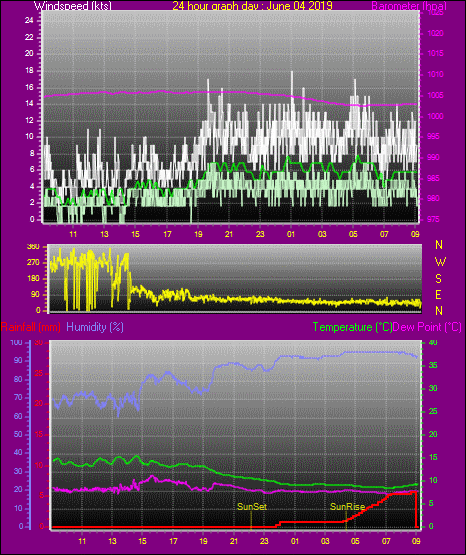The width and height of the screenshot is (466, 555).
Task: Click barometer axis value 1015
Action: (x=435, y=53)
